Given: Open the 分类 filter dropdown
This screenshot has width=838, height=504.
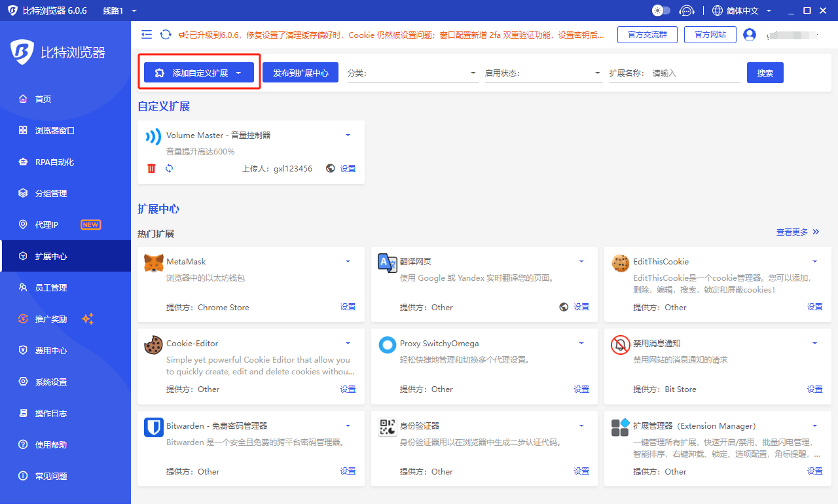Looking at the screenshot, I should 412,73.
